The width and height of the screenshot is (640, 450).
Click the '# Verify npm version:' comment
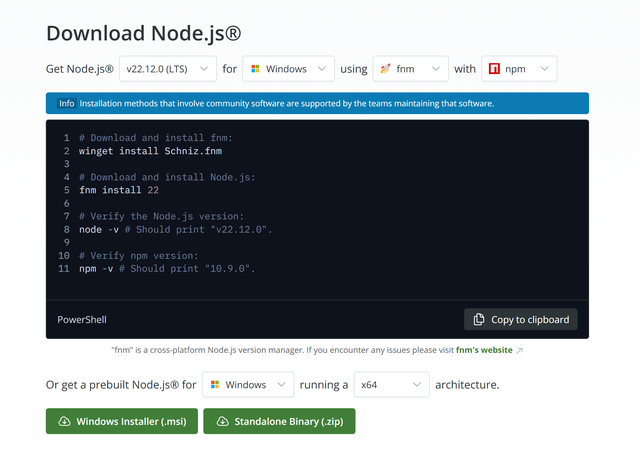138,256
